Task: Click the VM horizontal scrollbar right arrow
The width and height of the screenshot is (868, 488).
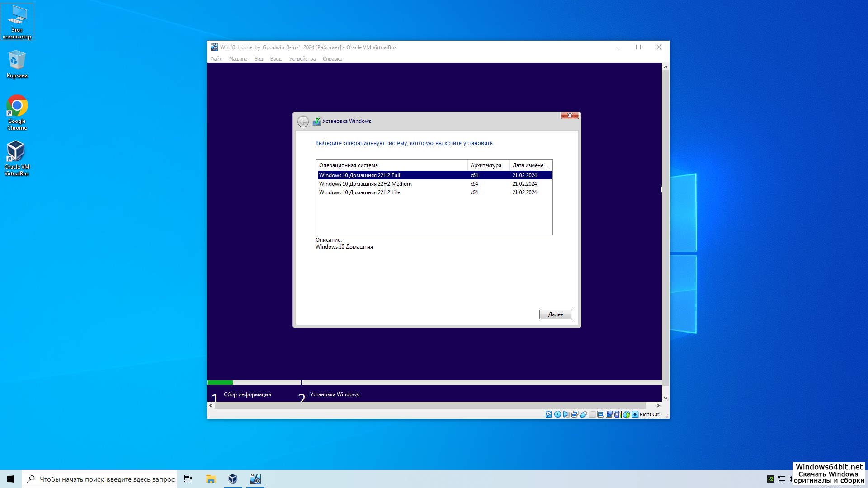Action: [658, 406]
